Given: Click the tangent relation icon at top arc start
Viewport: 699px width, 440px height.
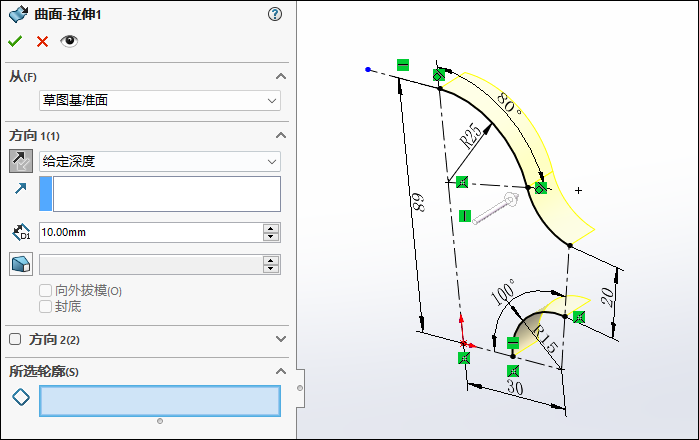Looking at the screenshot, I should point(439,75).
